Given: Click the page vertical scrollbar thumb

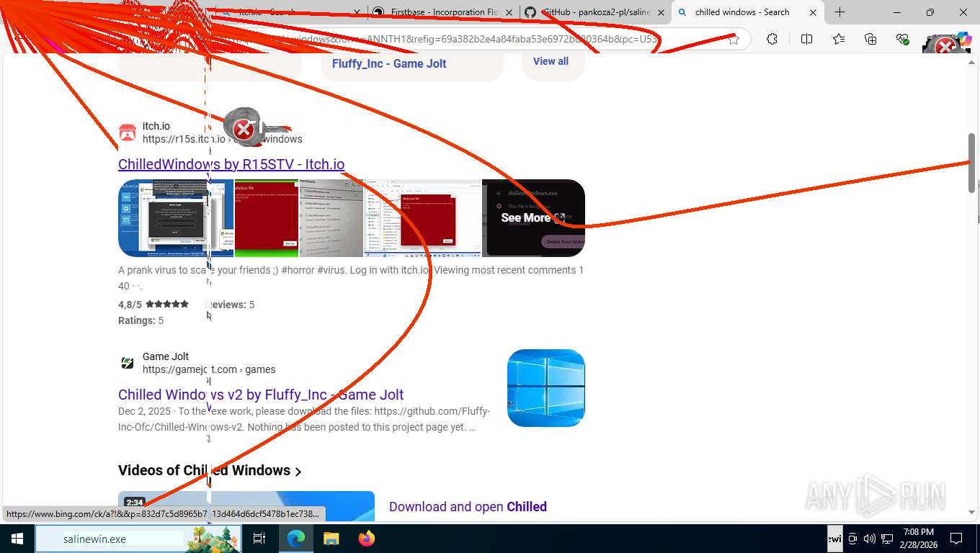Looking at the screenshot, I should click(971, 162).
